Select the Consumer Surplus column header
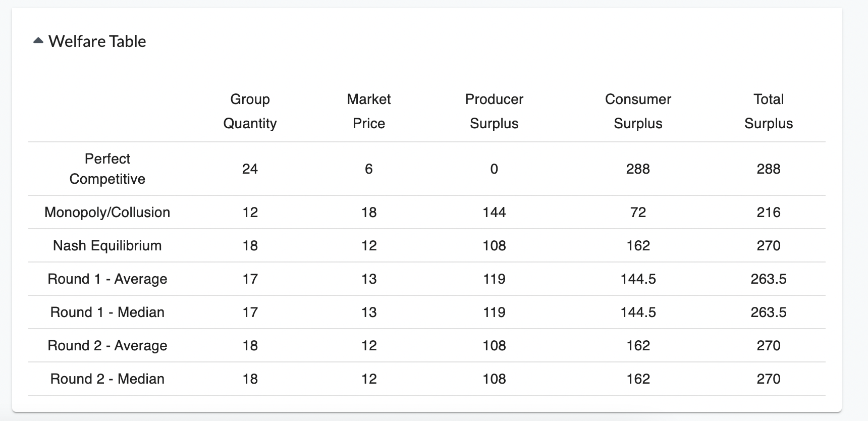The image size is (868, 421). click(x=638, y=111)
